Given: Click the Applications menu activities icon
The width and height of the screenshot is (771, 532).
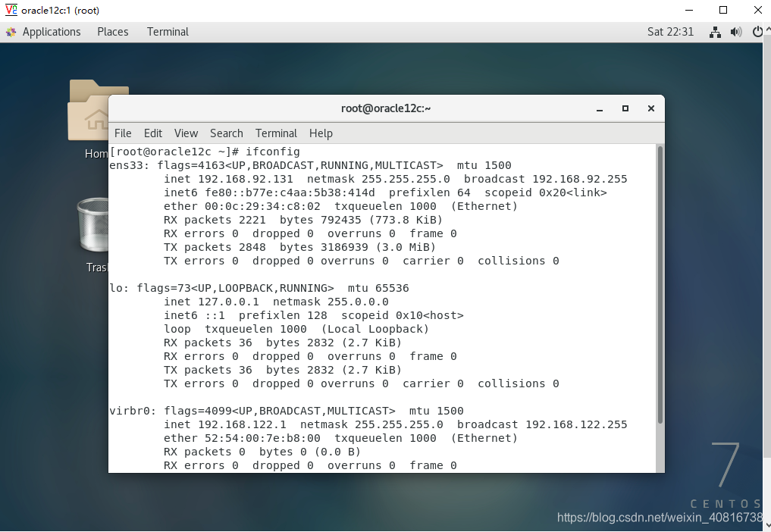Looking at the screenshot, I should click(11, 33).
